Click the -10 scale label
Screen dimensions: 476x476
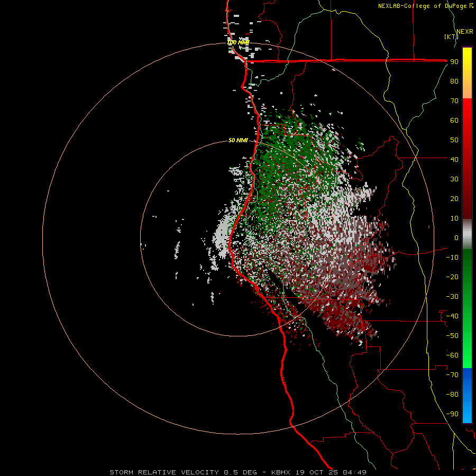click(x=452, y=258)
